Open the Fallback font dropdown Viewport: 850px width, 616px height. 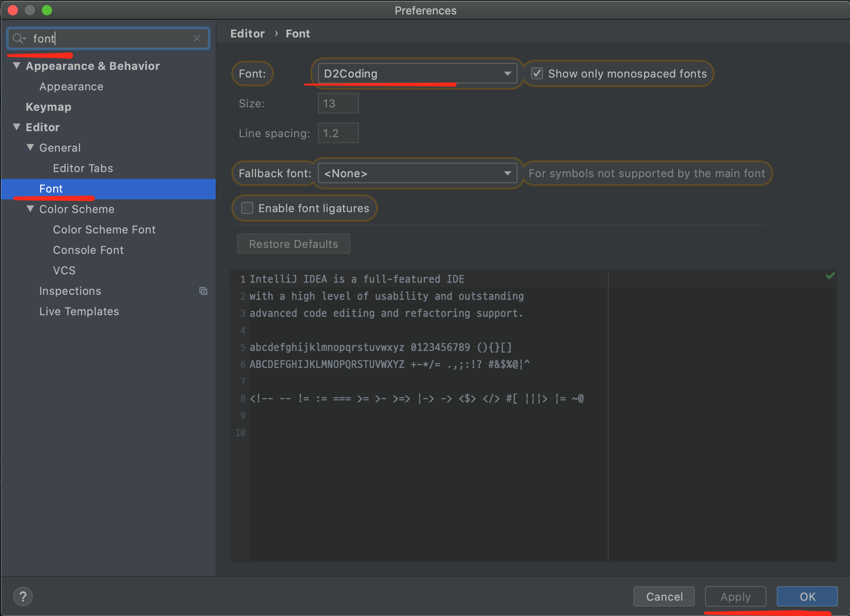pos(417,173)
